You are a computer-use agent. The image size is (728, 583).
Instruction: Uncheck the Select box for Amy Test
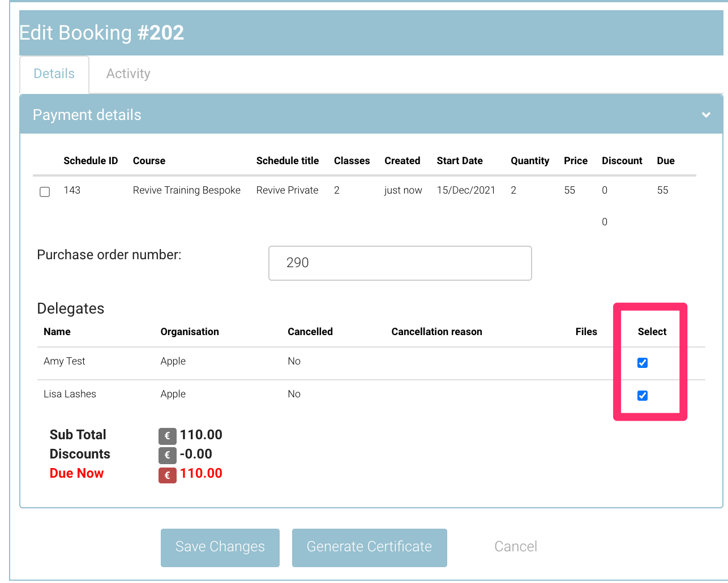click(642, 363)
